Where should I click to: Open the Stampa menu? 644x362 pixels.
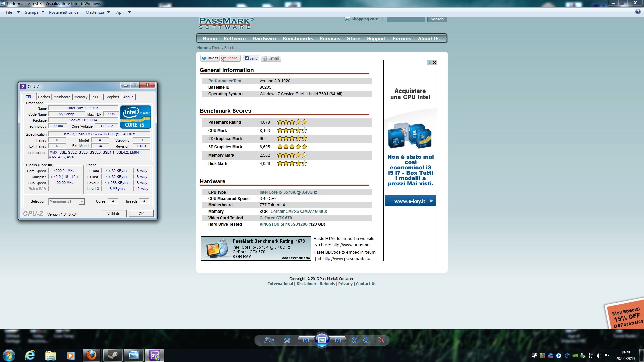click(x=34, y=12)
